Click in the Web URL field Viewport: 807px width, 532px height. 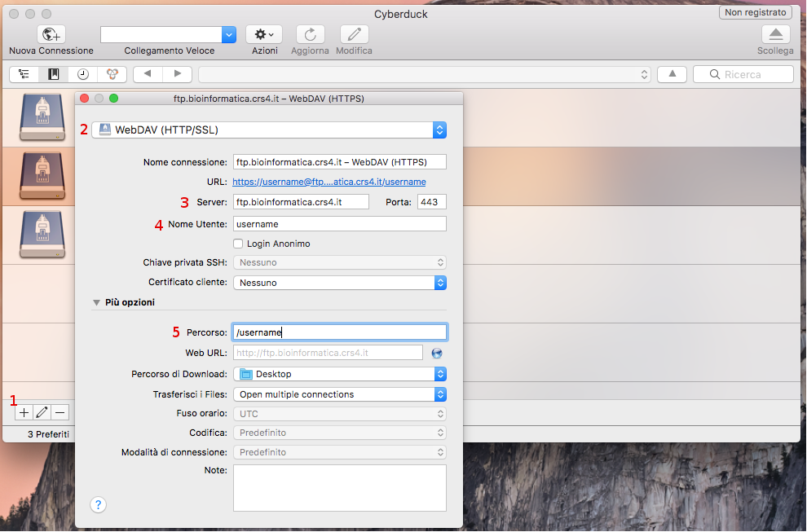click(328, 353)
